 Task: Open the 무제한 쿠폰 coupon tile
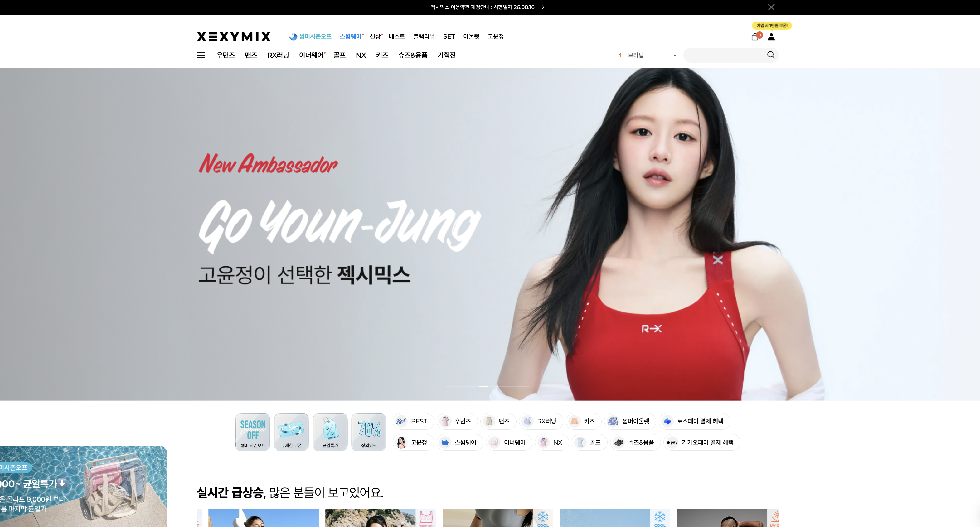pyautogui.click(x=291, y=432)
